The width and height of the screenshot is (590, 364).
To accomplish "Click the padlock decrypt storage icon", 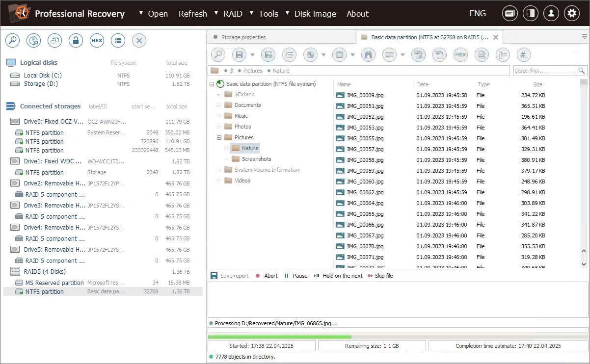I will (x=76, y=41).
